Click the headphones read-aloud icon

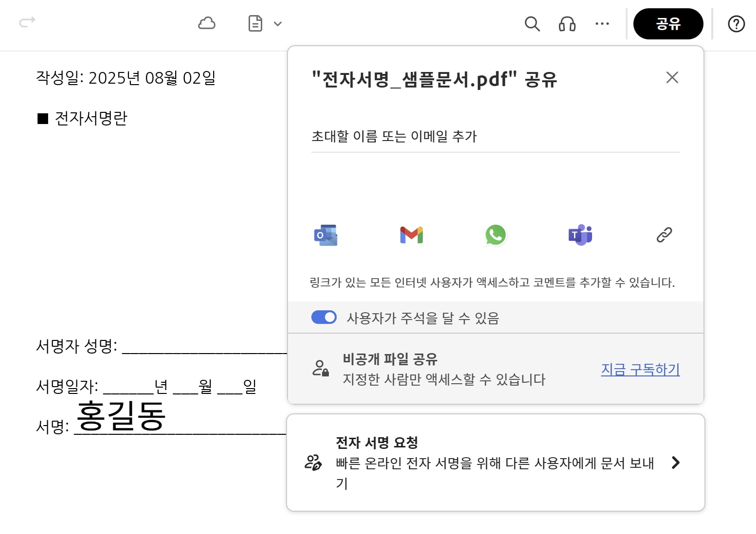click(x=567, y=24)
